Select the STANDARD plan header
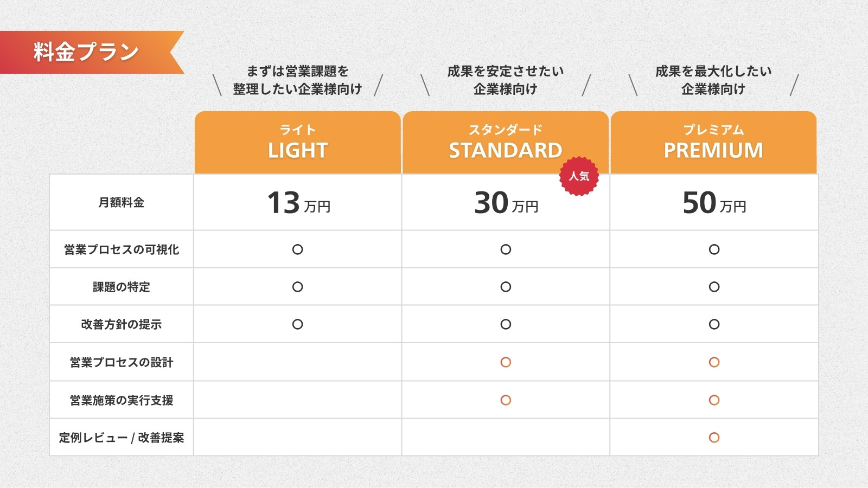This screenshot has height=488, width=868. [506, 143]
